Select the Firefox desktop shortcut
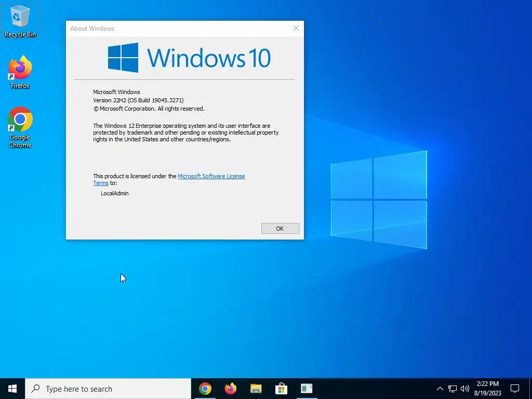Image resolution: width=532 pixels, height=399 pixels. coord(20,72)
